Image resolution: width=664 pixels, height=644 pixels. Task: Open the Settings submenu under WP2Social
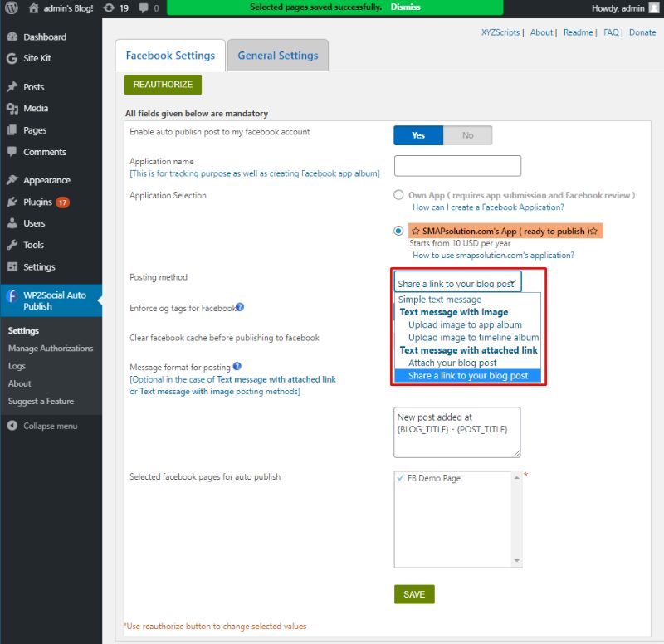point(23,330)
